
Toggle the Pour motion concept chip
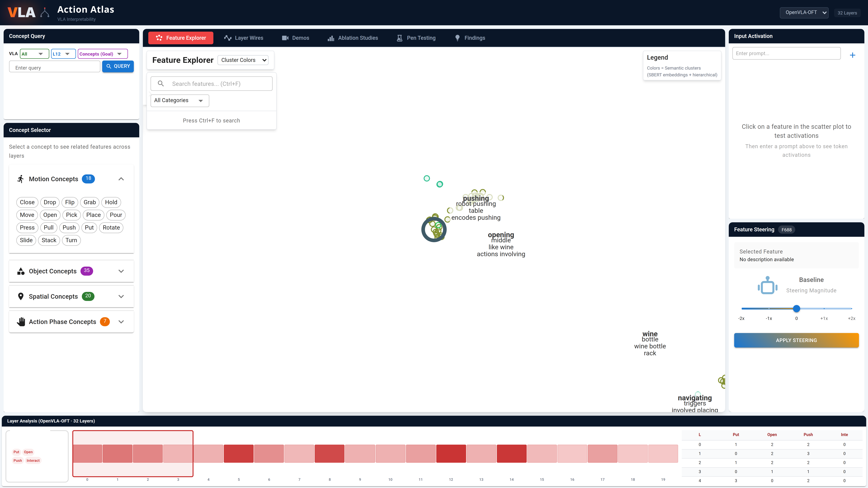point(116,215)
